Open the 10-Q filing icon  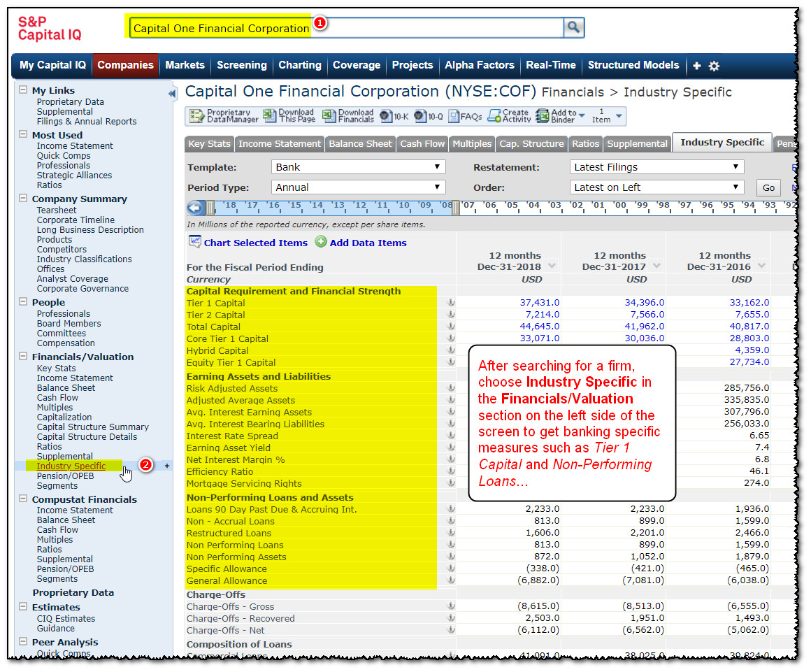coord(420,116)
